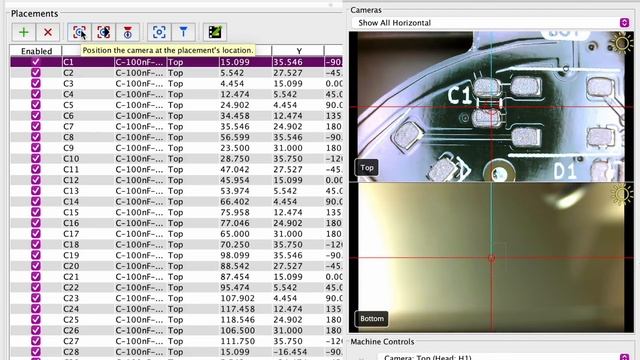Select placement ID C23
The image size is (640, 360).
[71, 298]
